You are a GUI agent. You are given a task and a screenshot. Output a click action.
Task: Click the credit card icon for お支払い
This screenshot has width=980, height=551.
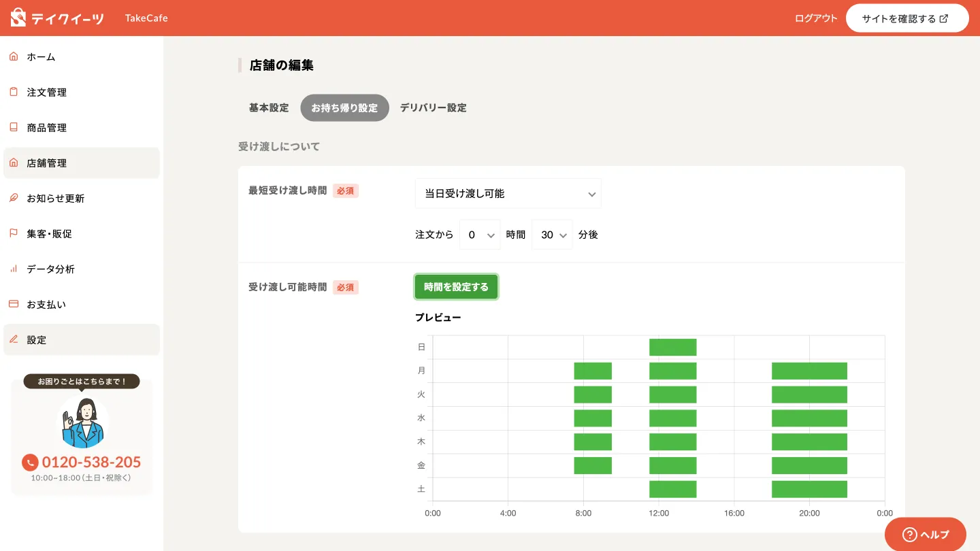click(x=14, y=304)
